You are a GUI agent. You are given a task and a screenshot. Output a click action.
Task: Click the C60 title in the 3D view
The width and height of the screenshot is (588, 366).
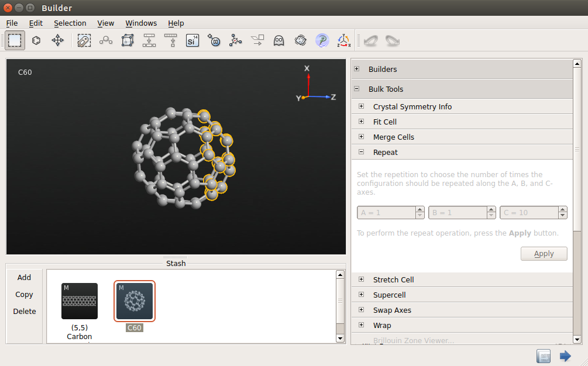(x=25, y=72)
